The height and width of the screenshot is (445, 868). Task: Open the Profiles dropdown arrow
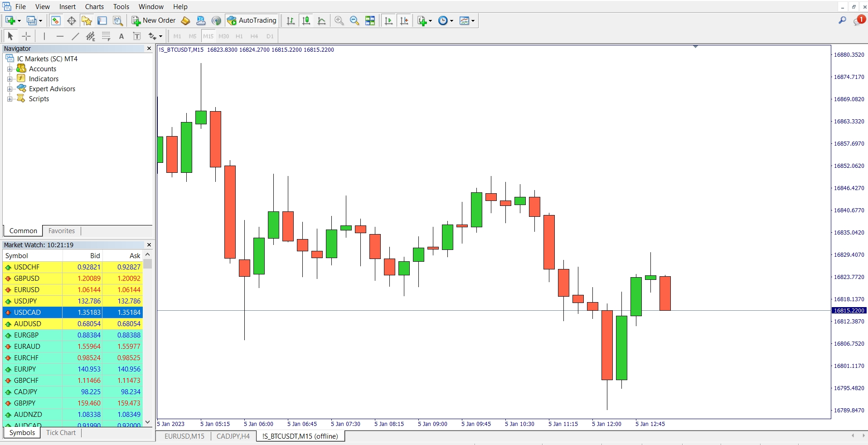[40, 20]
